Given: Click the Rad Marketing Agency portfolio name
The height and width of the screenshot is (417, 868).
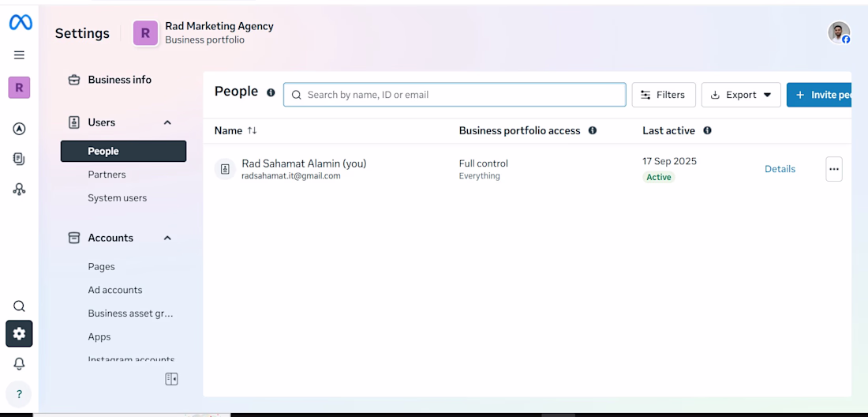Looking at the screenshot, I should click(219, 26).
